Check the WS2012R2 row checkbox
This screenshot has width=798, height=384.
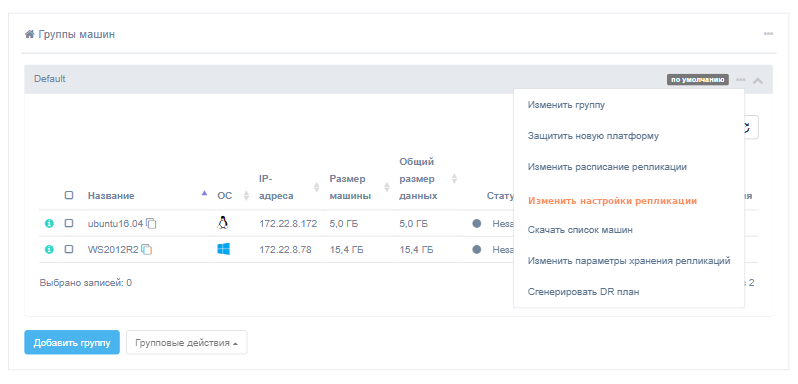(69, 249)
